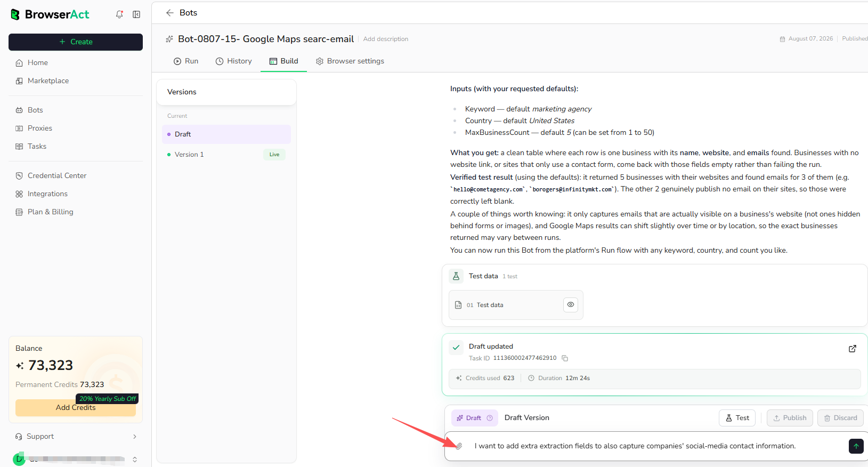868x467 pixels.
Task: Click the Task ID number 111360002477462910
Action: (x=525, y=358)
